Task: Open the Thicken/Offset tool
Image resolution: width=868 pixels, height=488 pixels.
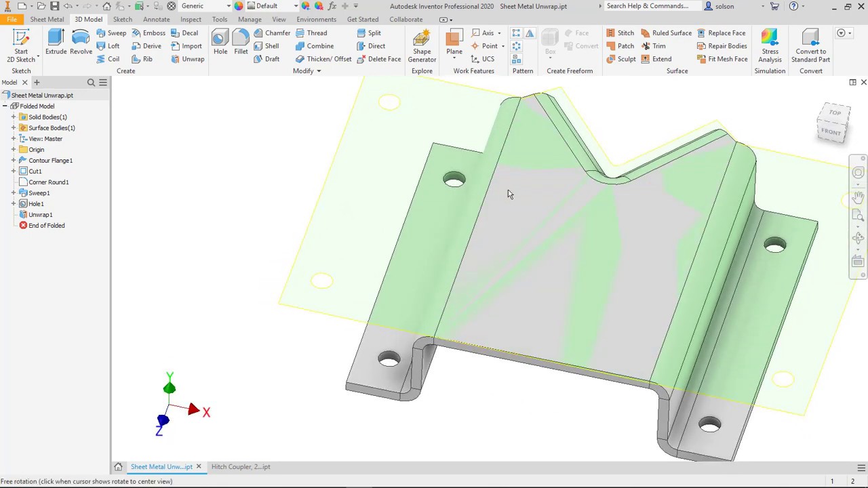Action: tap(323, 59)
